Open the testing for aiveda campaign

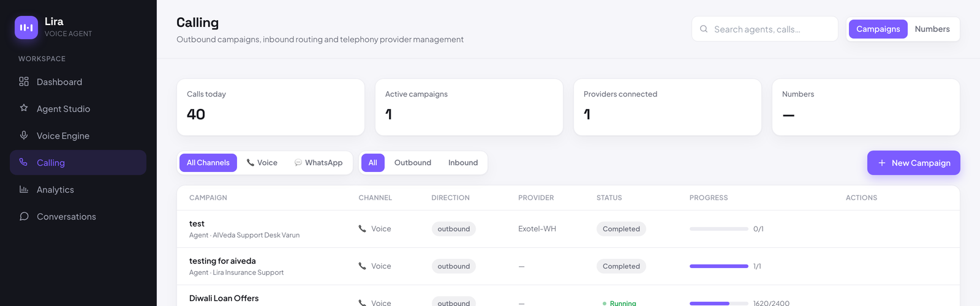[x=222, y=261]
